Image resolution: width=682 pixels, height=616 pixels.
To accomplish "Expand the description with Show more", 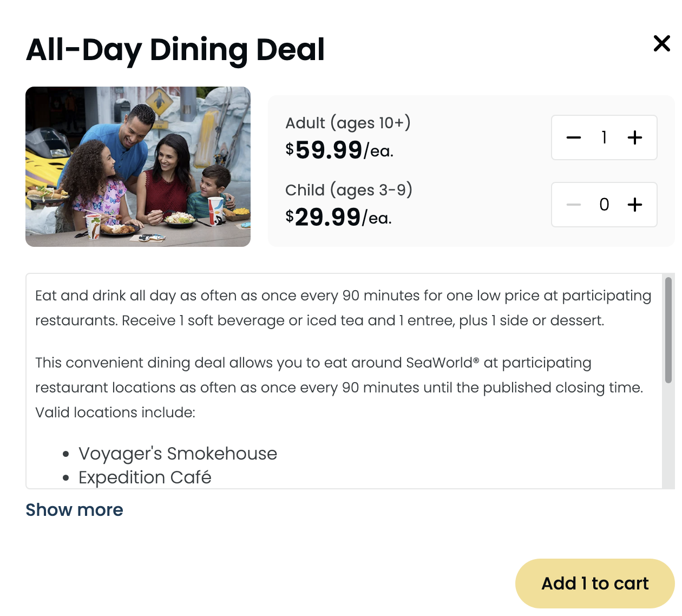I will (x=74, y=510).
